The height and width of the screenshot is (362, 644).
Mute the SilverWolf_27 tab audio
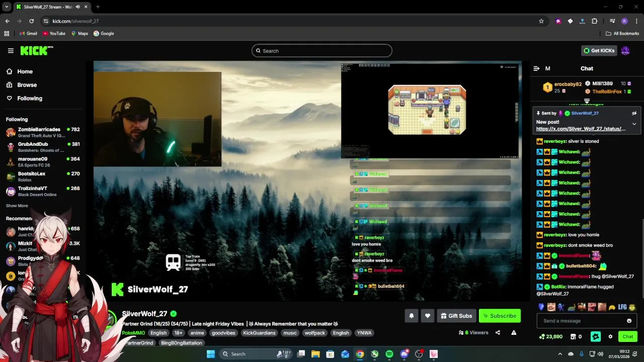(x=77, y=7)
